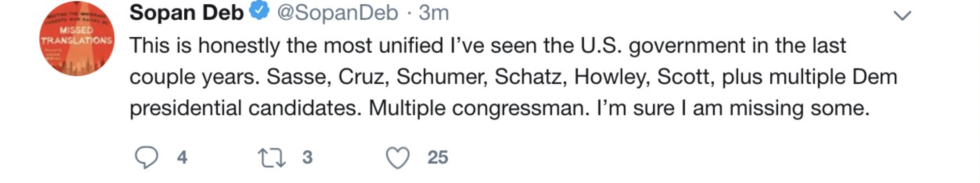Open the tweet via the 3m timestamp

tap(433, 13)
